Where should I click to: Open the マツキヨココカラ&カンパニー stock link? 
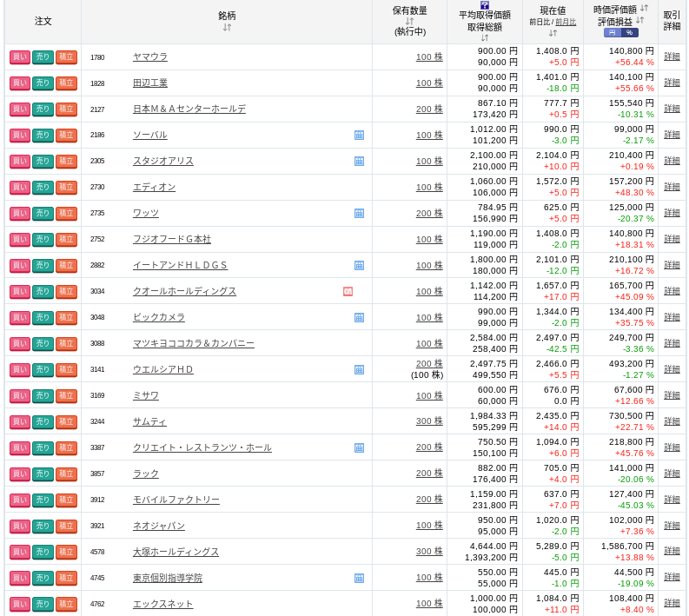(x=194, y=343)
